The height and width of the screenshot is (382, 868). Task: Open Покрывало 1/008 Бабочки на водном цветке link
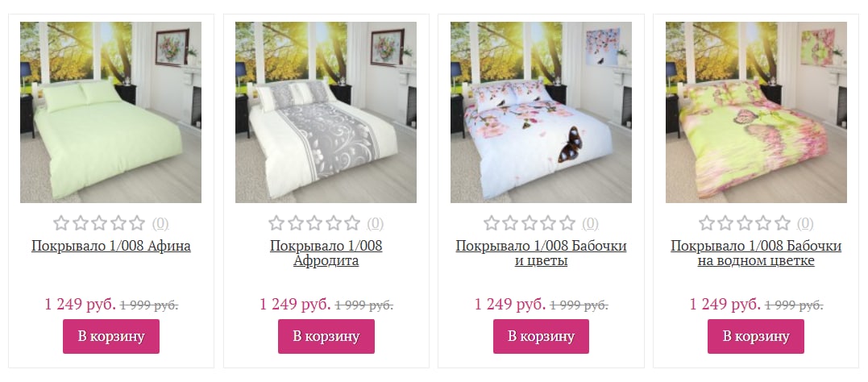click(756, 253)
